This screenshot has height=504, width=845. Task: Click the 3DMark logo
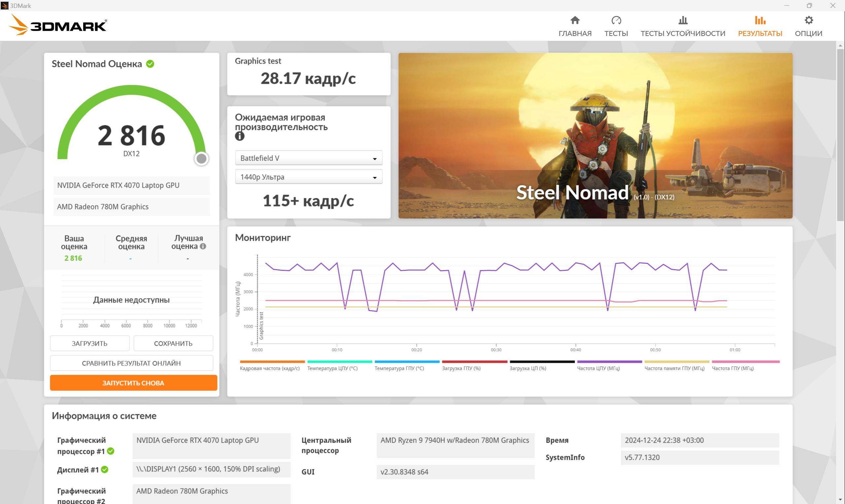pos(58,25)
